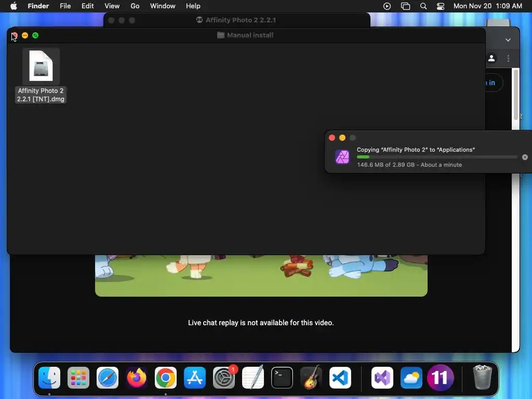Open the Edit menu

click(x=87, y=6)
